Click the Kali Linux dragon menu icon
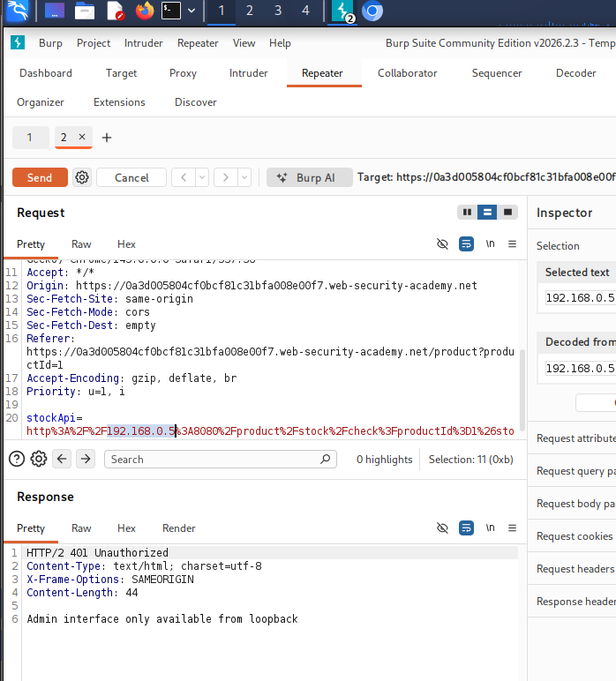The width and height of the screenshot is (616, 681). 18,11
